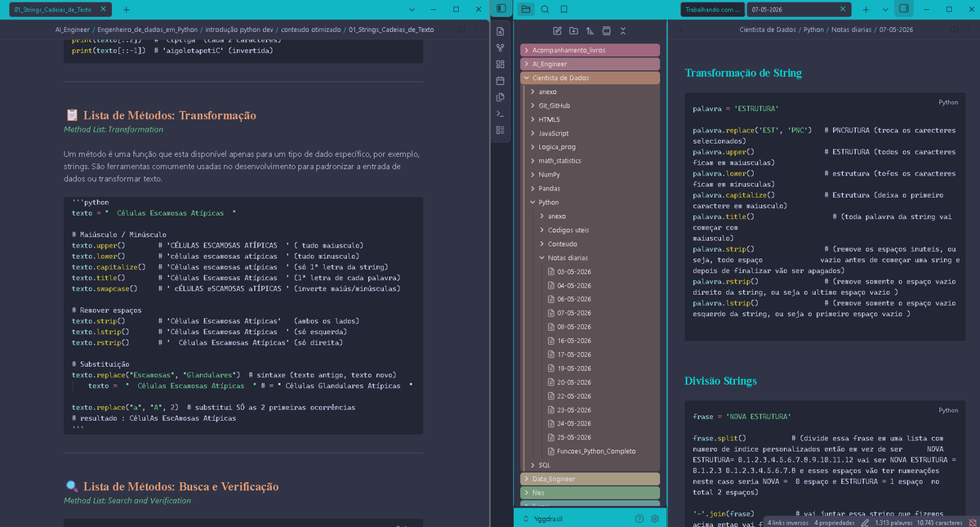980x527 pixels.
Task: Expand the Data_Engineer folder
Action: (590, 479)
